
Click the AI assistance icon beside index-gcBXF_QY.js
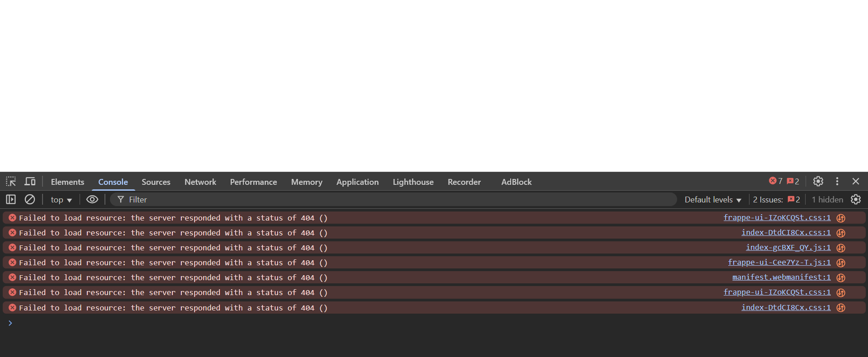tap(841, 248)
